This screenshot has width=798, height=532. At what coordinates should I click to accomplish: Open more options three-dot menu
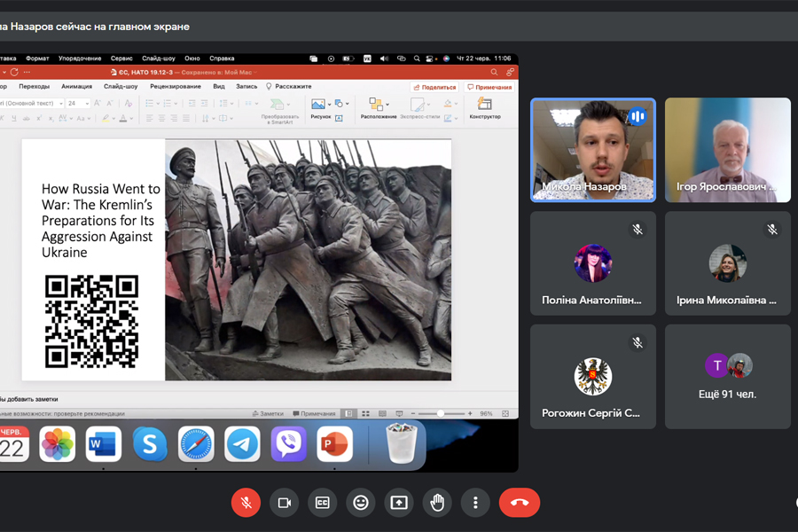click(475, 503)
